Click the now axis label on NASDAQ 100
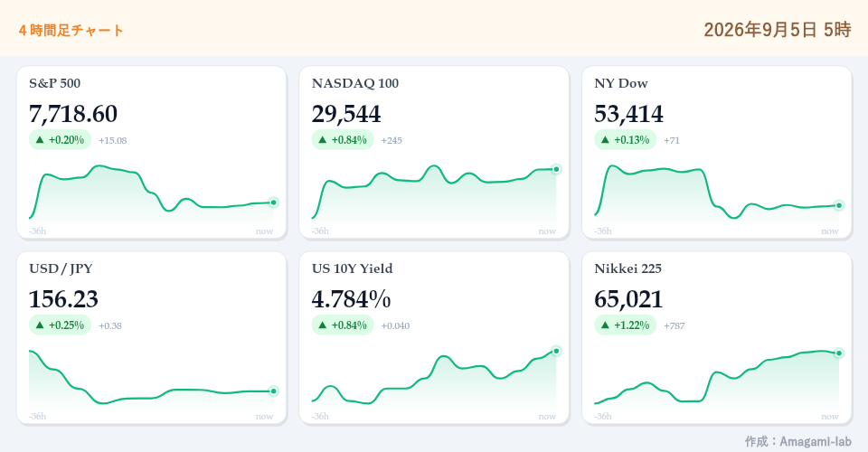 [548, 231]
